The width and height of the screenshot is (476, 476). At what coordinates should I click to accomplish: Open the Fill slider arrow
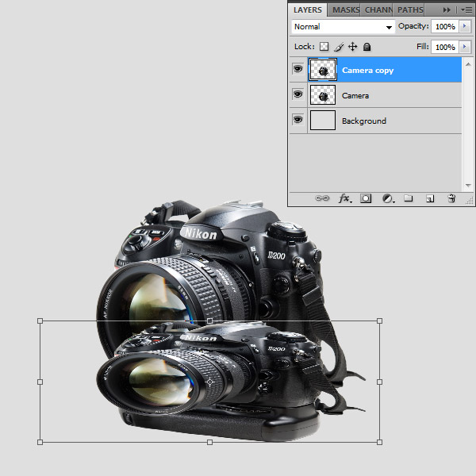[465, 47]
